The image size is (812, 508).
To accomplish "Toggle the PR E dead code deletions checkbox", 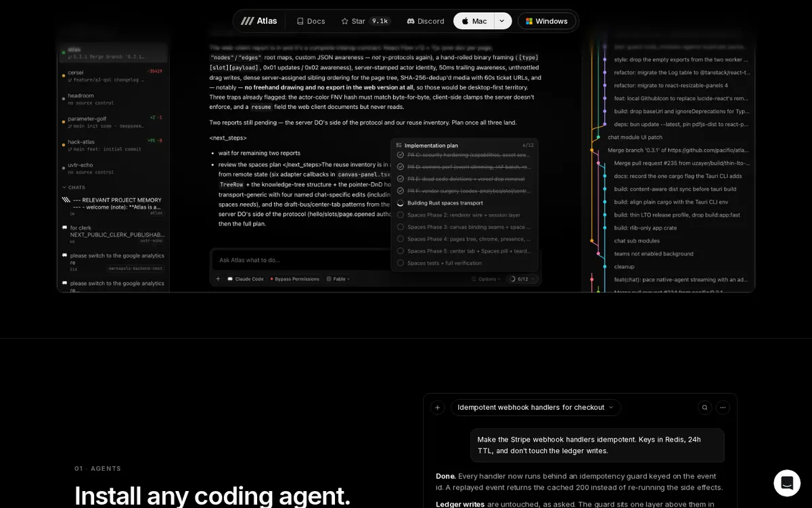I will click(x=401, y=179).
